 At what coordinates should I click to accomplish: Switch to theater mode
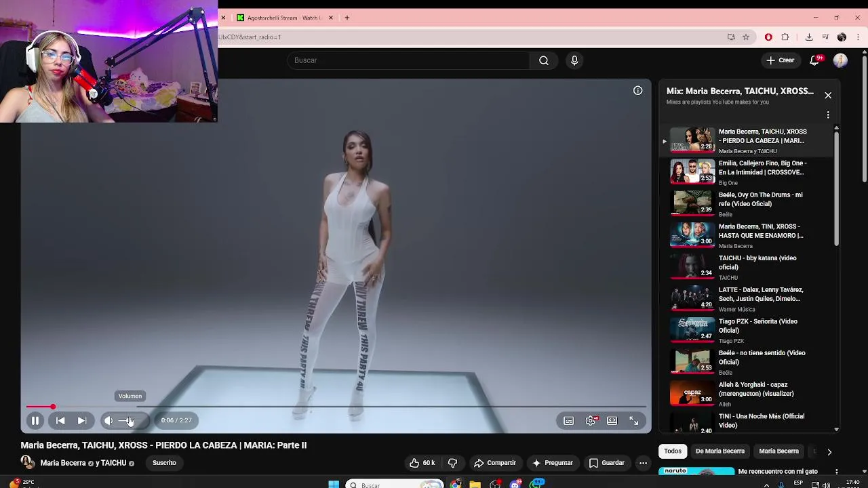(x=612, y=421)
